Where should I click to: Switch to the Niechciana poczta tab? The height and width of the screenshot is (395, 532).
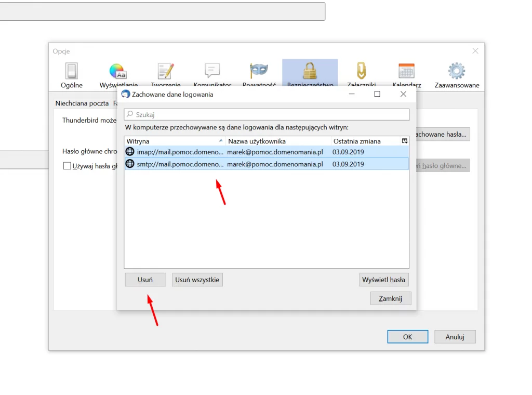[x=82, y=103]
